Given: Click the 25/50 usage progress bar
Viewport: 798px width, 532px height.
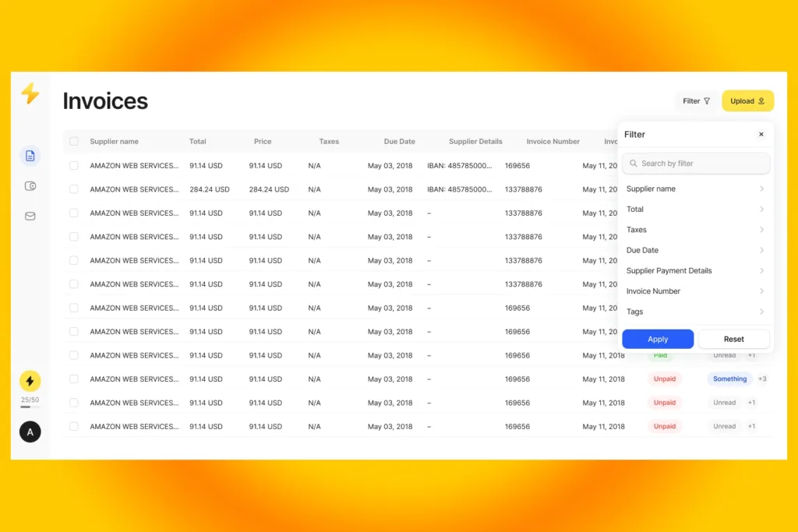Looking at the screenshot, I should click(30, 407).
